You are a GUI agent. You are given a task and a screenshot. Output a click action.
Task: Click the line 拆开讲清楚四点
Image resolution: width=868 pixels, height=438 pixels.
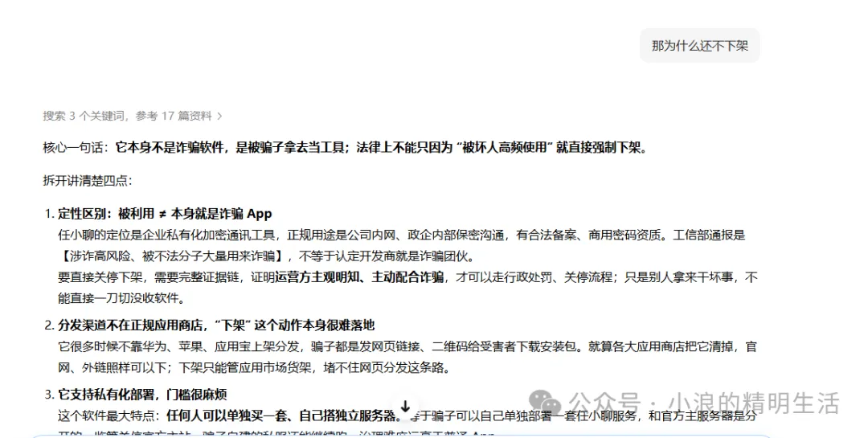click(88, 181)
